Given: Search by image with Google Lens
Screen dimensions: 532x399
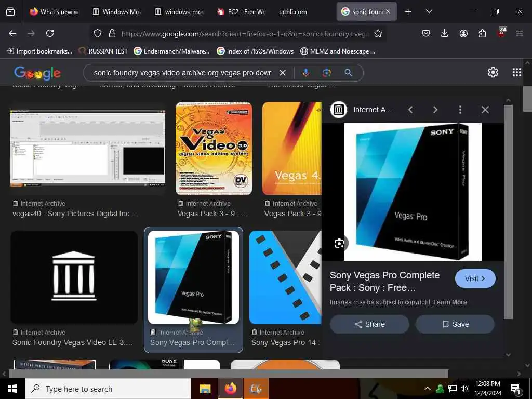Looking at the screenshot, I should click(x=326, y=73).
